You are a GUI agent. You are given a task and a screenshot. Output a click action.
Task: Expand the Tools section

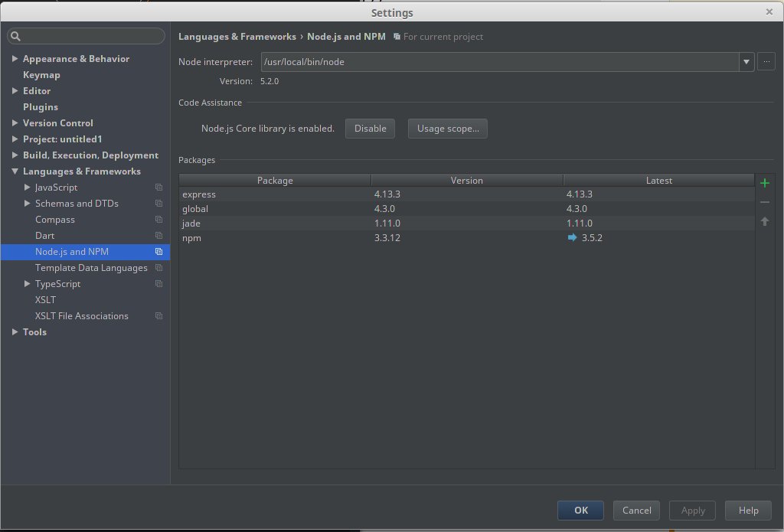(x=15, y=331)
